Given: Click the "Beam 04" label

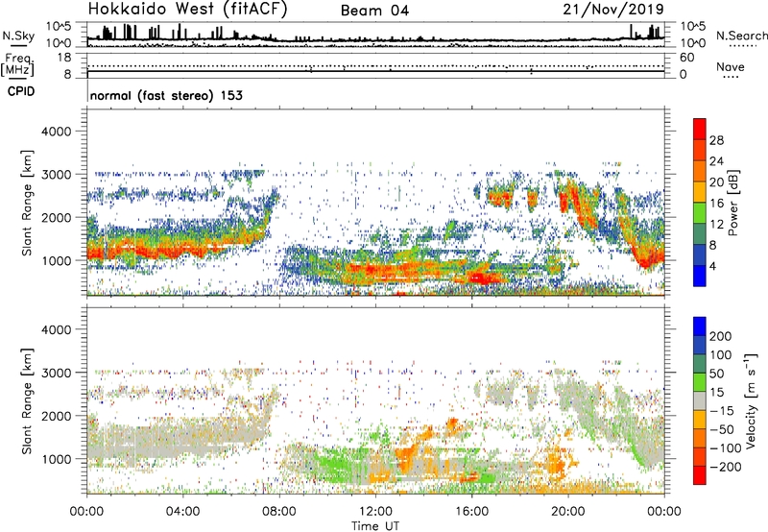Looking at the screenshot, I should [374, 11].
